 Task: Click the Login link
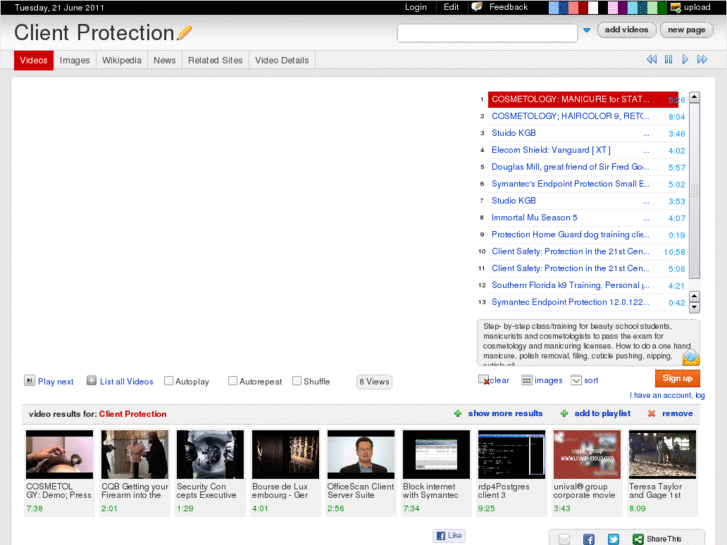pos(415,7)
